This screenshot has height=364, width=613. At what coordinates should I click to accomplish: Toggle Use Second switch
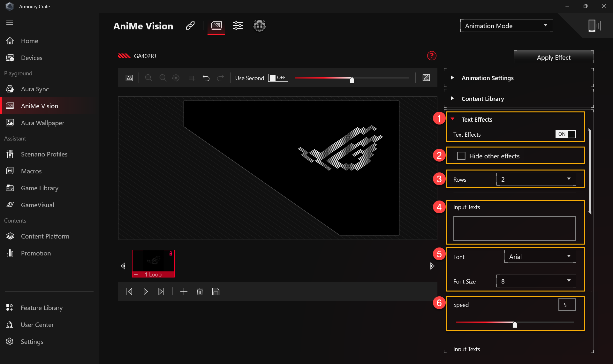coord(278,78)
